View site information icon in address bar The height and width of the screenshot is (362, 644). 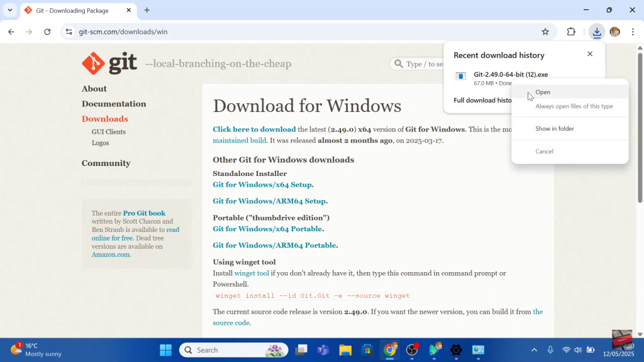[69, 31]
